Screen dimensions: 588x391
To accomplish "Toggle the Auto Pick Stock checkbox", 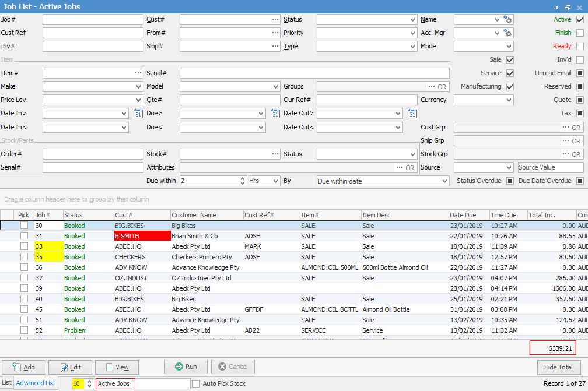I will pos(196,383).
